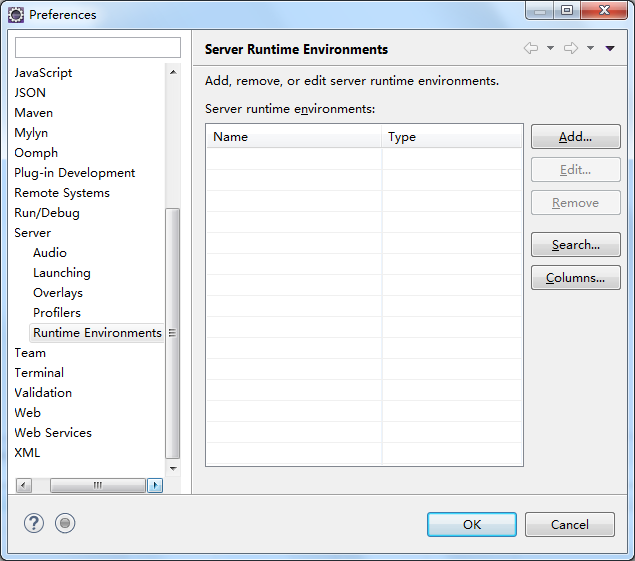This screenshot has width=635, height=561.
Task: Open Profilers under Server
Action: (x=57, y=313)
